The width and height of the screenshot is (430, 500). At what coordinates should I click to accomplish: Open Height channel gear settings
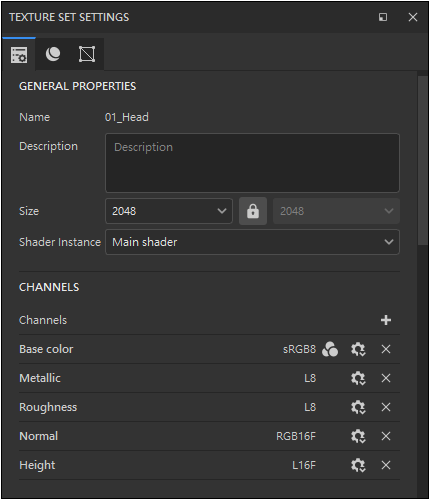point(358,465)
